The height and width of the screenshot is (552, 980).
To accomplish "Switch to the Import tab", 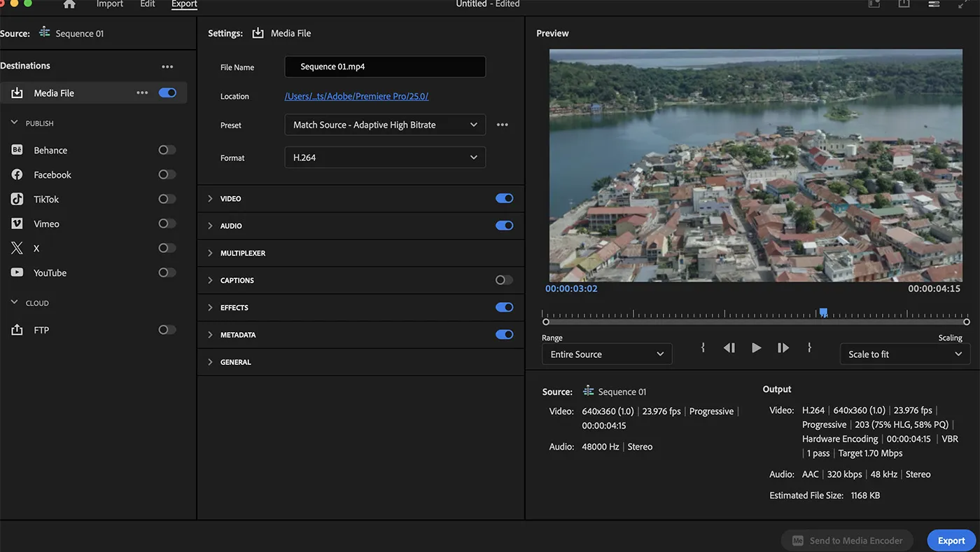I will pyautogui.click(x=109, y=4).
